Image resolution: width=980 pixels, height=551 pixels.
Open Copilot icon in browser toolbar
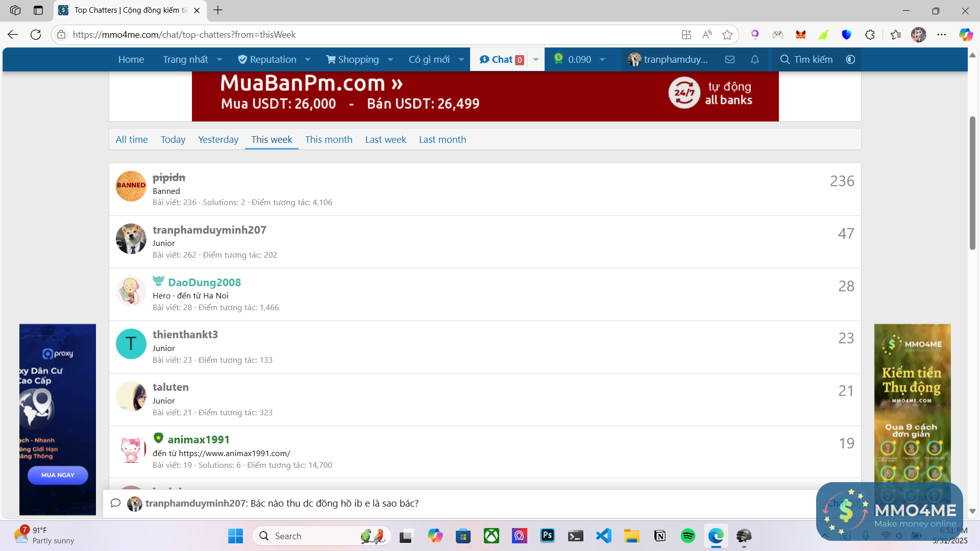(x=966, y=35)
